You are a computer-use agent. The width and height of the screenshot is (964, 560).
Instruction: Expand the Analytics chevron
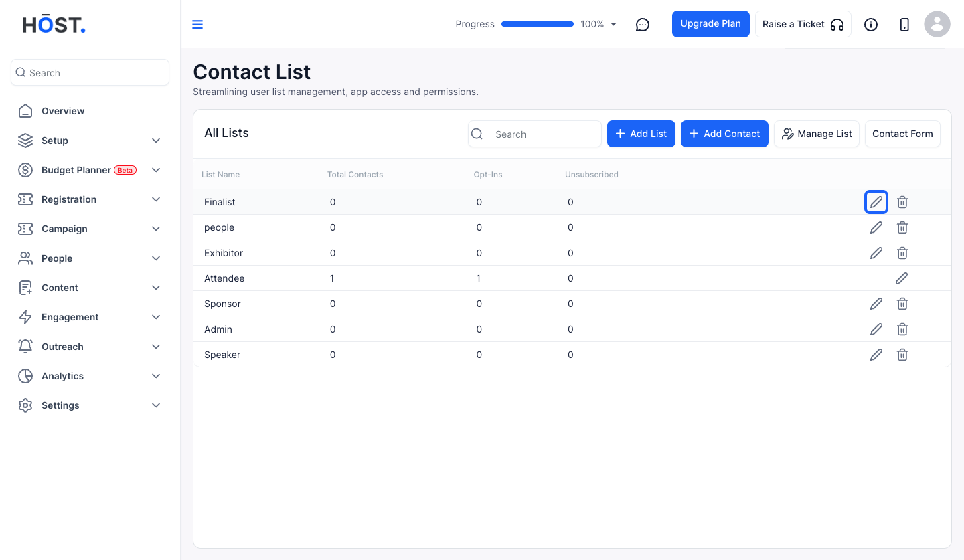[156, 376]
